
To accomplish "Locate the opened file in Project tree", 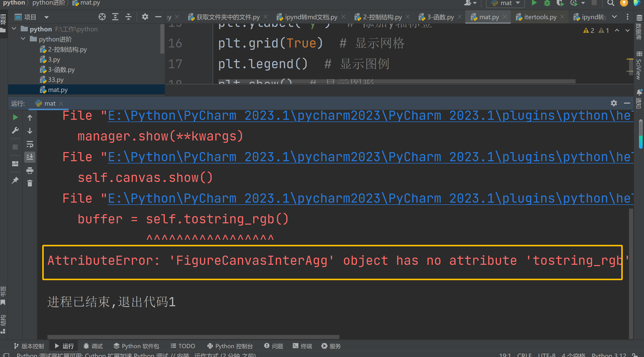I will [x=102, y=17].
